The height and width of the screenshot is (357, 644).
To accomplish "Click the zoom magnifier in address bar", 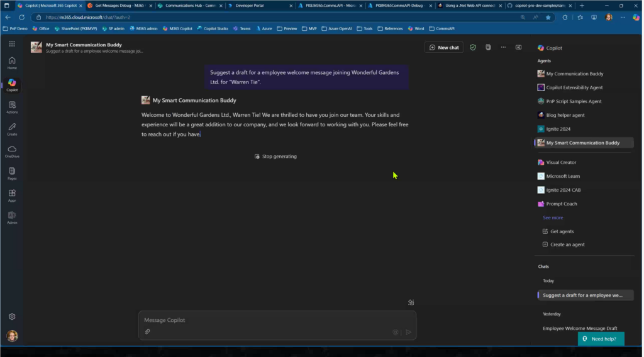I will point(523,17).
